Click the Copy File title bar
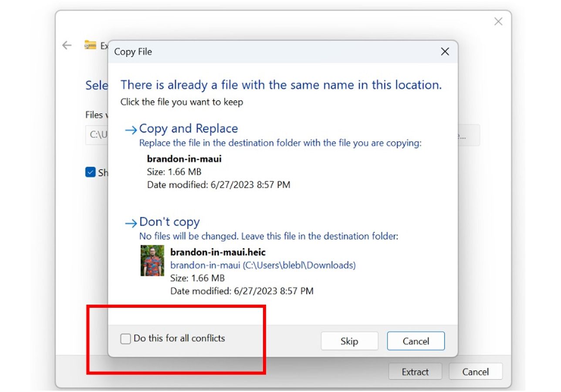This screenshot has height=392, width=561. click(261, 52)
